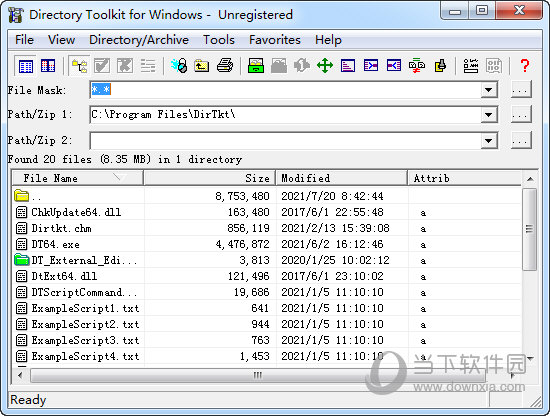
Task: Click the green file cabinet archive icon
Action: 256,66
